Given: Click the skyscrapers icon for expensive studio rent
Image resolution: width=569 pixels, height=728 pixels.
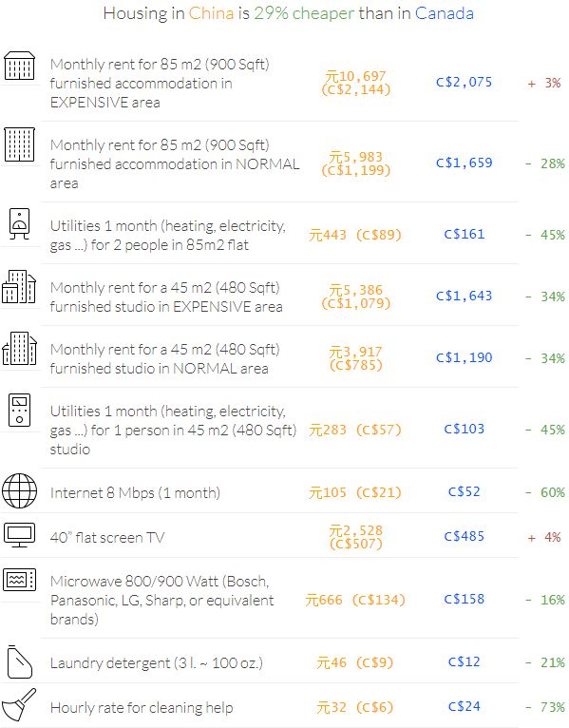Looking at the screenshot, I should pos(19,286).
